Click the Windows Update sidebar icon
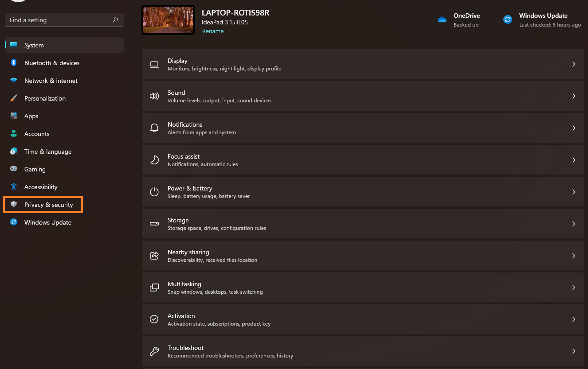Image resolution: width=588 pixels, height=369 pixels. tap(14, 222)
